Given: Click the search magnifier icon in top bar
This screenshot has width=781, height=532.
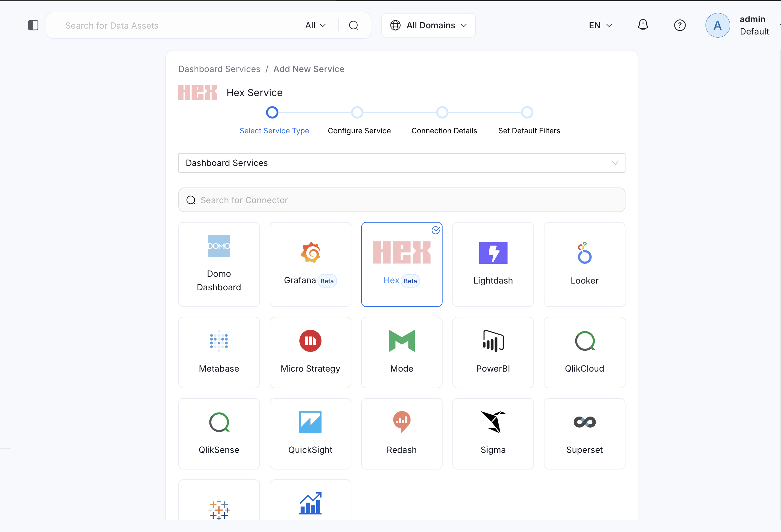Looking at the screenshot, I should point(353,25).
